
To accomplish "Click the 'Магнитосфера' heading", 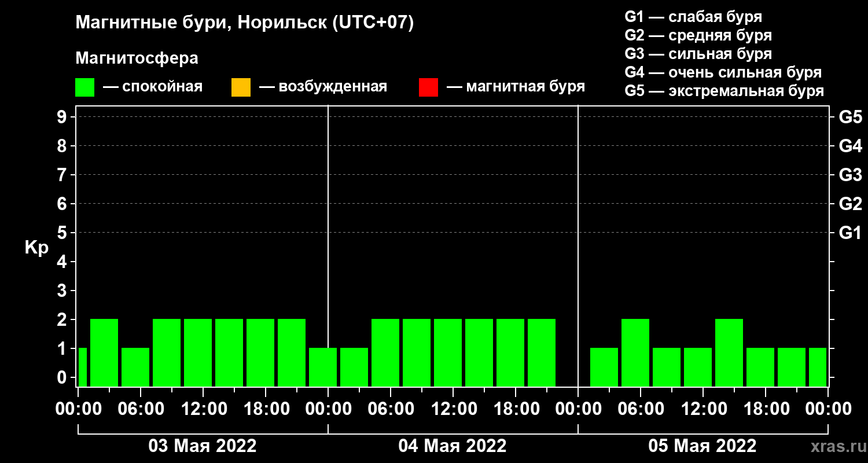I will click(x=137, y=58).
